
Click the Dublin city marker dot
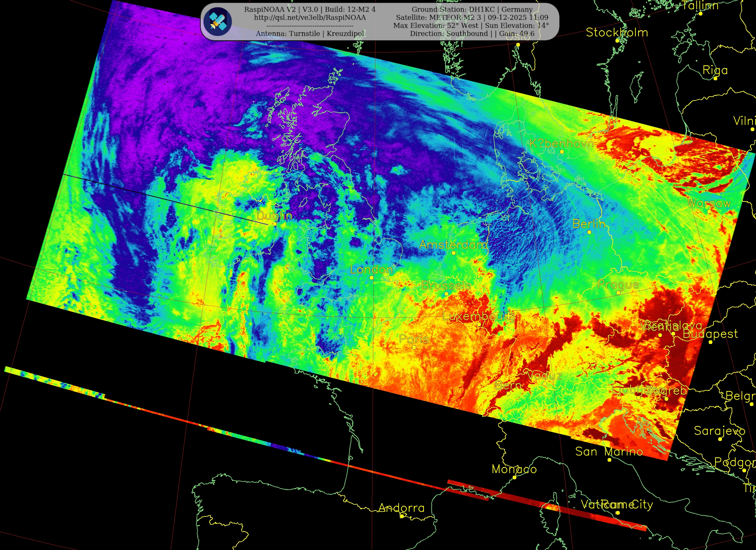275,224
